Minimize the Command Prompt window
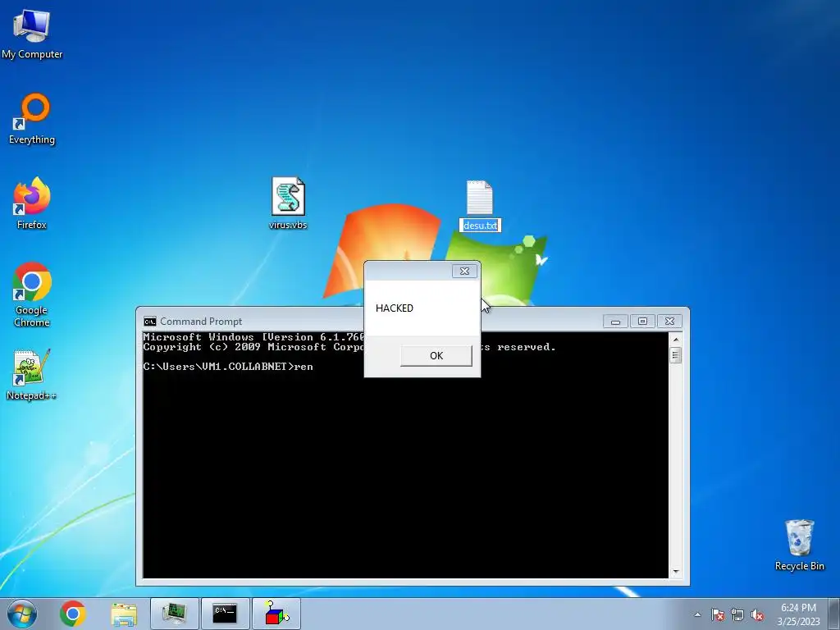The width and height of the screenshot is (840, 630). pyautogui.click(x=615, y=322)
